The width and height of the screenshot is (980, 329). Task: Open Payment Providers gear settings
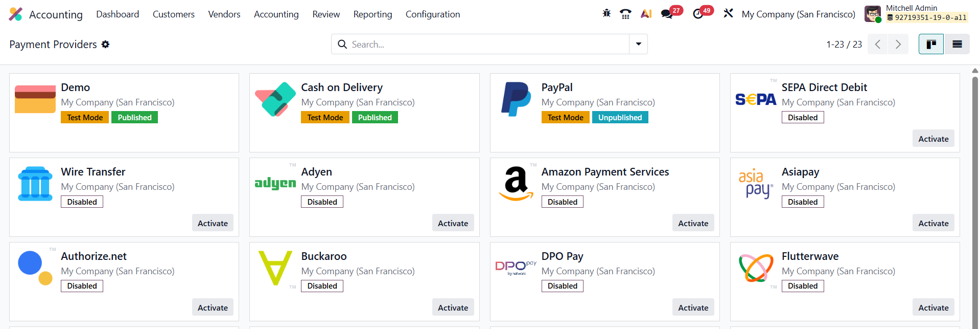coord(106,45)
